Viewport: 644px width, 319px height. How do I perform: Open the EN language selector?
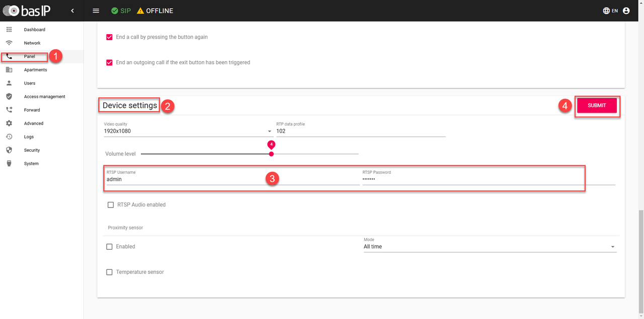610,11
